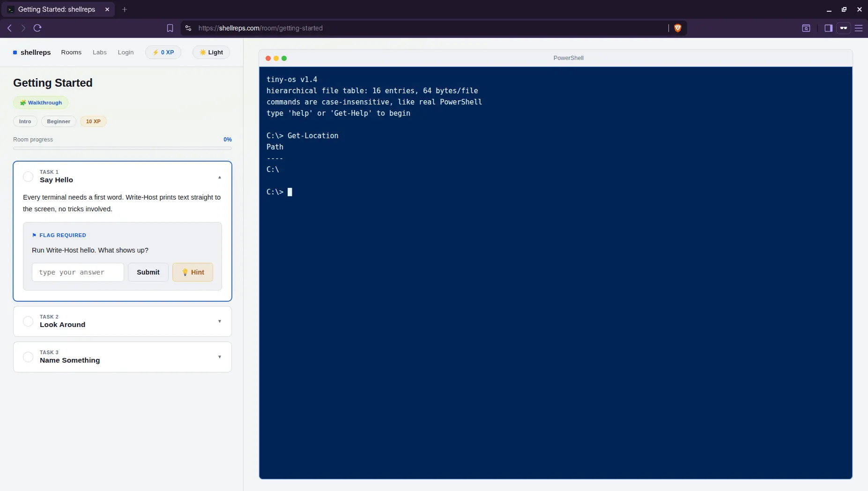The image size is (868, 491).
Task: Submit the flag answer
Action: point(148,272)
